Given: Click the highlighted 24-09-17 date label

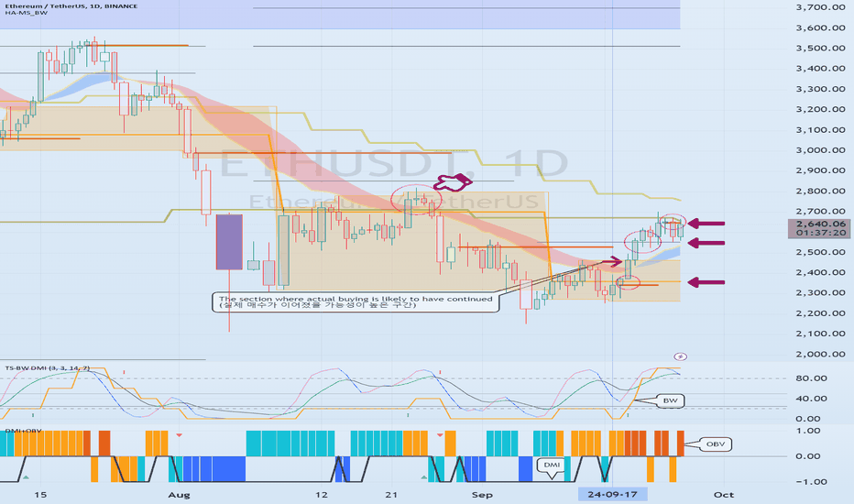Looking at the screenshot, I should (x=612, y=494).
